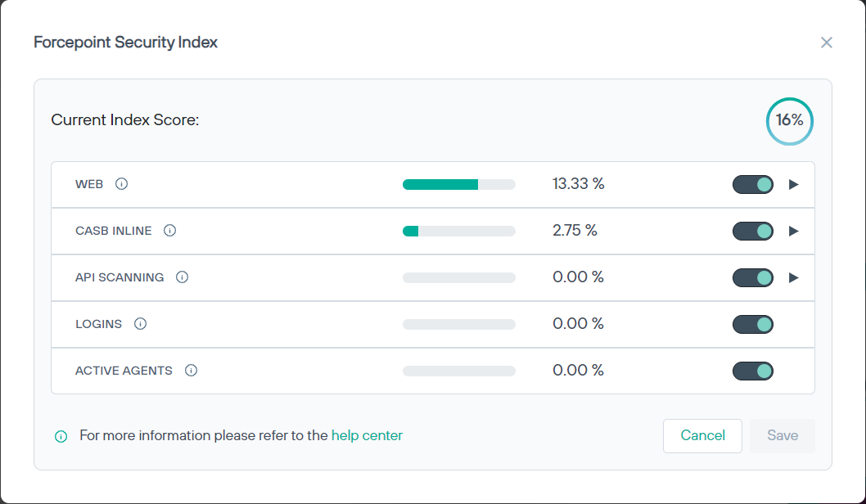The height and width of the screenshot is (504, 866).
Task: Click the Save button
Action: 783,435
